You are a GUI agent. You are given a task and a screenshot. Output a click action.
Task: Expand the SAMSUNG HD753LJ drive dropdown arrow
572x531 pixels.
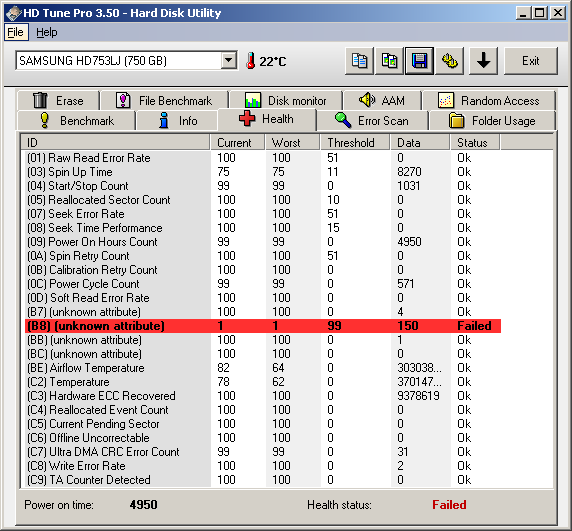coord(228,60)
